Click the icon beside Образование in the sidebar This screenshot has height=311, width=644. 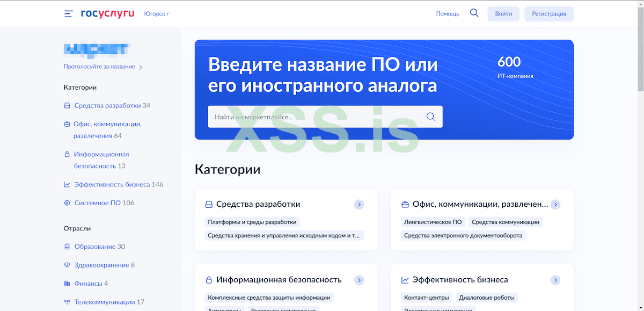click(x=67, y=246)
